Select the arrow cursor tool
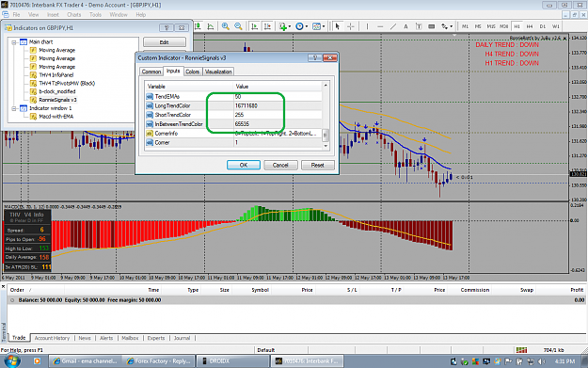 point(338,26)
